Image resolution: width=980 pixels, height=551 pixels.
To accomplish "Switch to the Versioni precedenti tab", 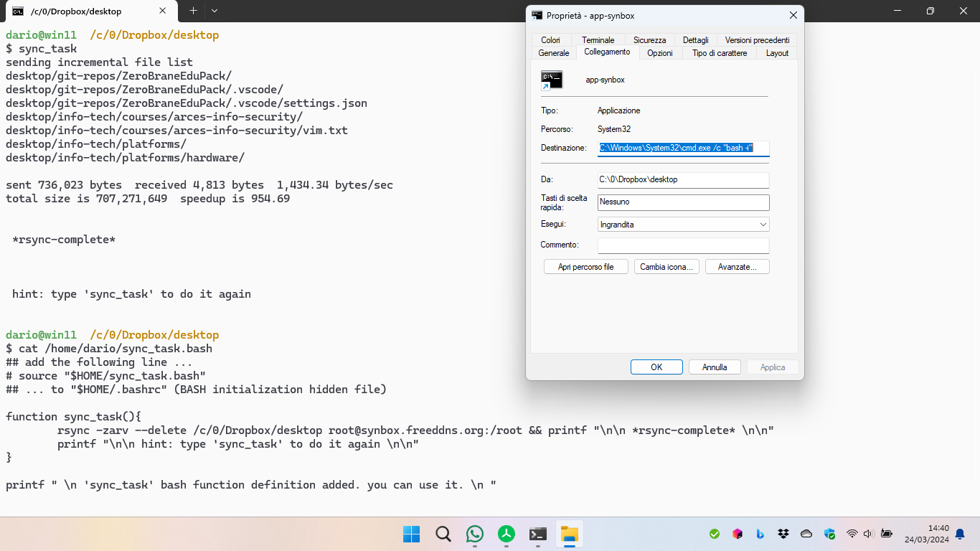I will 757,40.
